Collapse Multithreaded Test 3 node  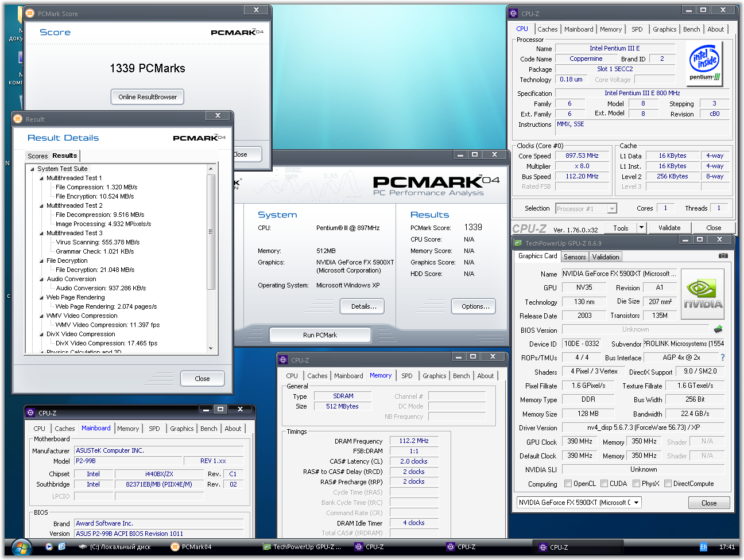(41, 234)
